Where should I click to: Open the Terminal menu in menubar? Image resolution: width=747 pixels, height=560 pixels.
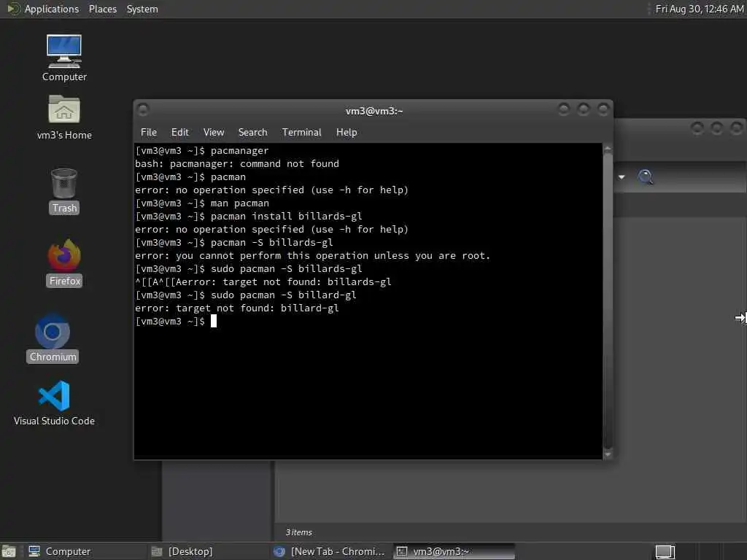(301, 133)
